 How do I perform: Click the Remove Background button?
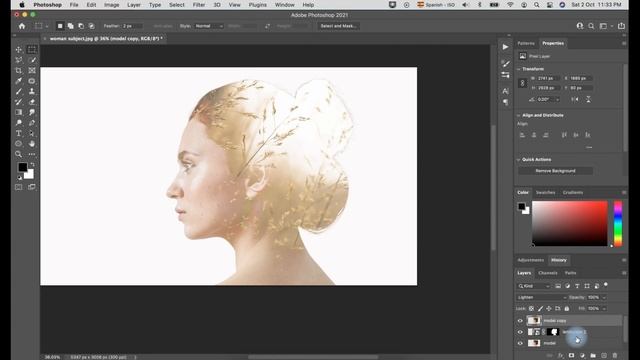(x=555, y=171)
